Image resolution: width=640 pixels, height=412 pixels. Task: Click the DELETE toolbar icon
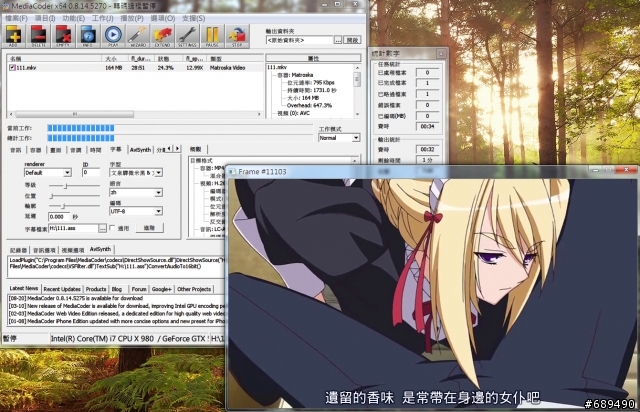[x=38, y=36]
